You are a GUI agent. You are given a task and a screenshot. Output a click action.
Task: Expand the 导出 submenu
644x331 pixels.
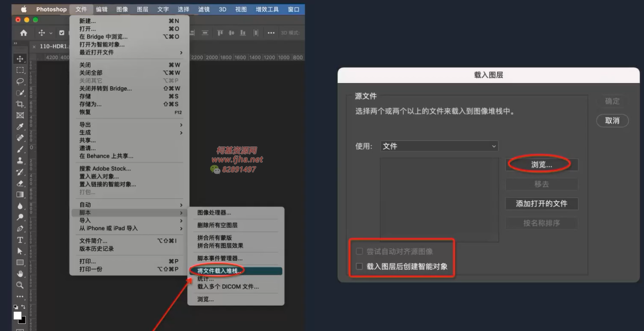(x=129, y=125)
